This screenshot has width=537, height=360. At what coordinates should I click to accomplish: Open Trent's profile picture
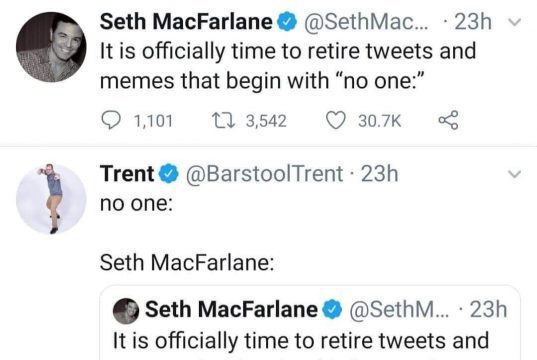[51, 199]
